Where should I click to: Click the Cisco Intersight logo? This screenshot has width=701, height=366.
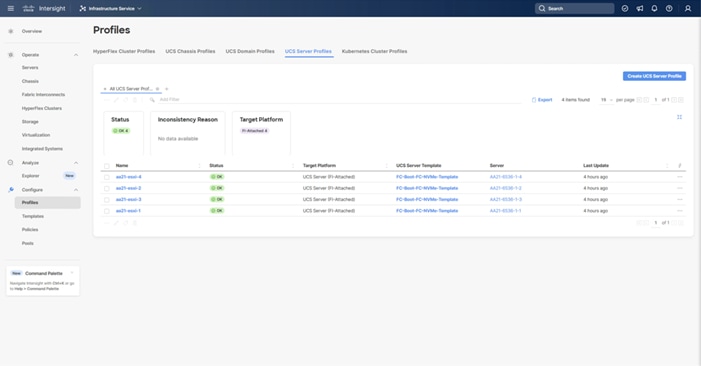click(x=44, y=8)
